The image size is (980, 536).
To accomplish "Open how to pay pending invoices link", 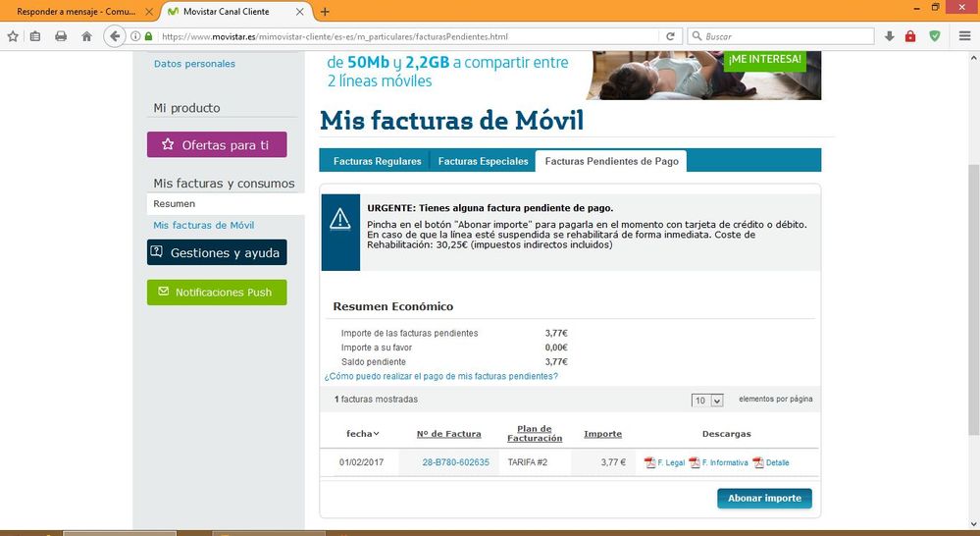I will pyautogui.click(x=440, y=377).
